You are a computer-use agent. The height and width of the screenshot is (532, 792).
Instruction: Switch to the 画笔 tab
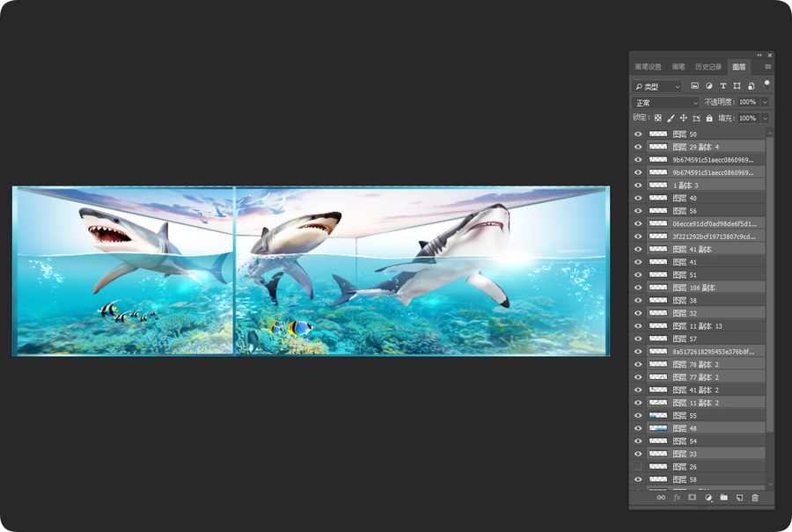pyautogui.click(x=678, y=67)
